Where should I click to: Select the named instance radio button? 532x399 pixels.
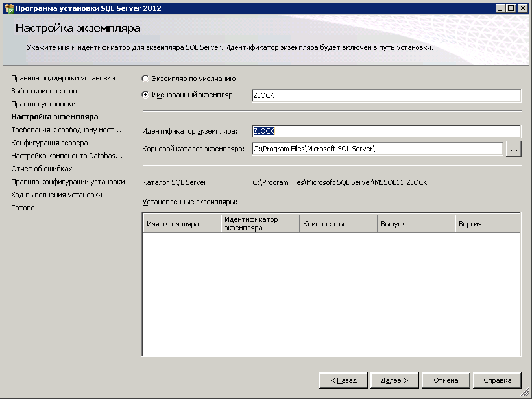click(145, 95)
